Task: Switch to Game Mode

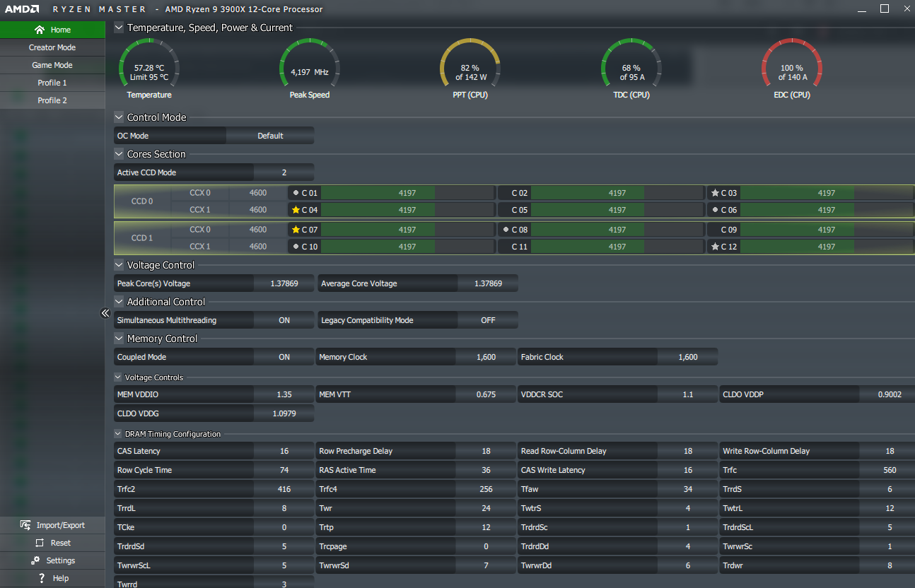Action: pos(52,65)
